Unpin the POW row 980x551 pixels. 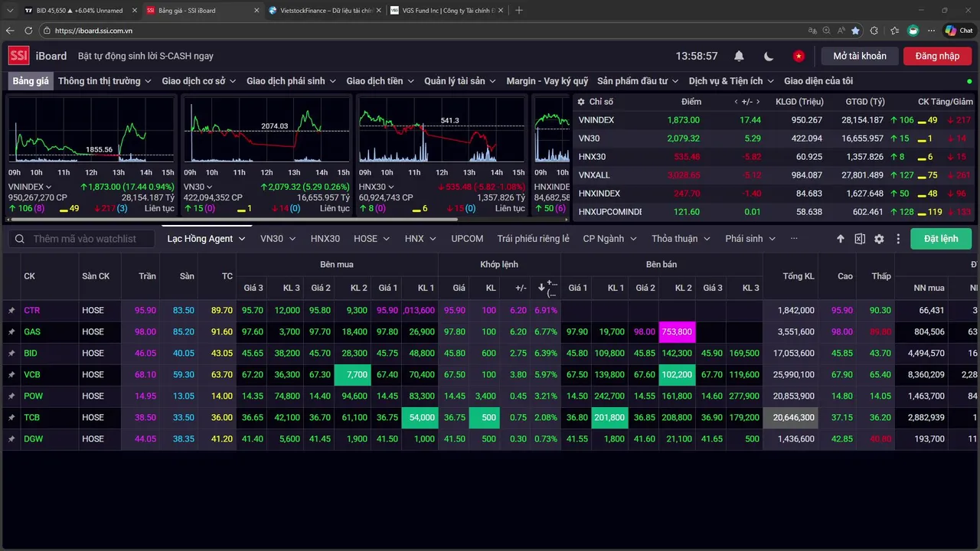click(11, 396)
